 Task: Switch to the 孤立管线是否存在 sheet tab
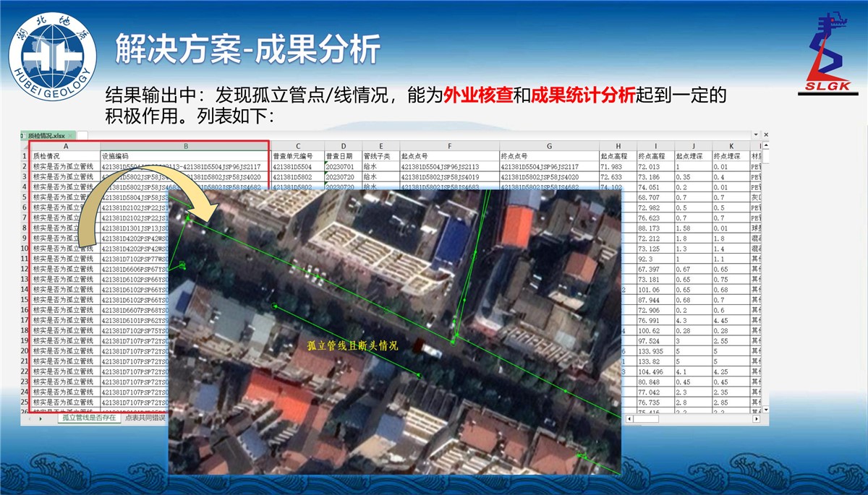(88, 418)
